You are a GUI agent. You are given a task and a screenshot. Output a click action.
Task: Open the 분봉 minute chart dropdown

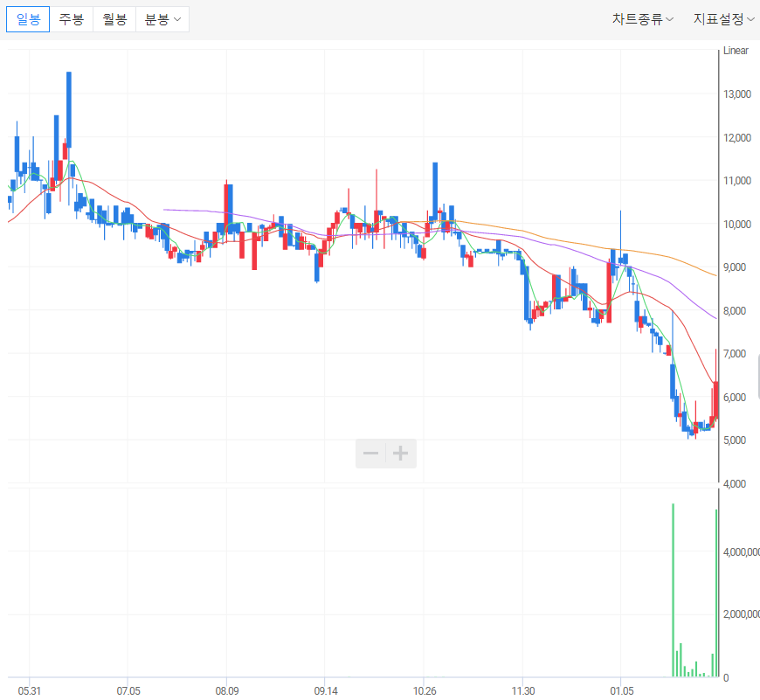click(x=162, y=19)
